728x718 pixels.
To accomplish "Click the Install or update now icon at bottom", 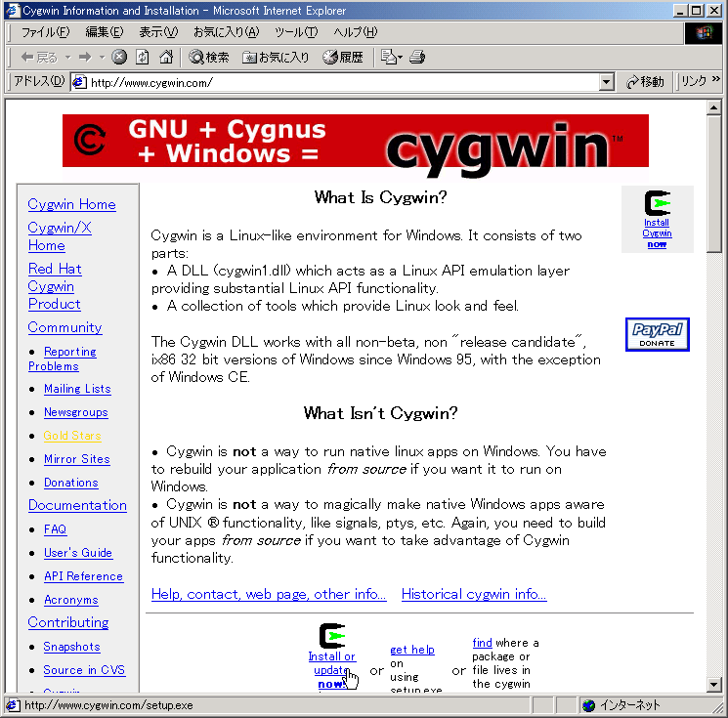I will (332, 635).
